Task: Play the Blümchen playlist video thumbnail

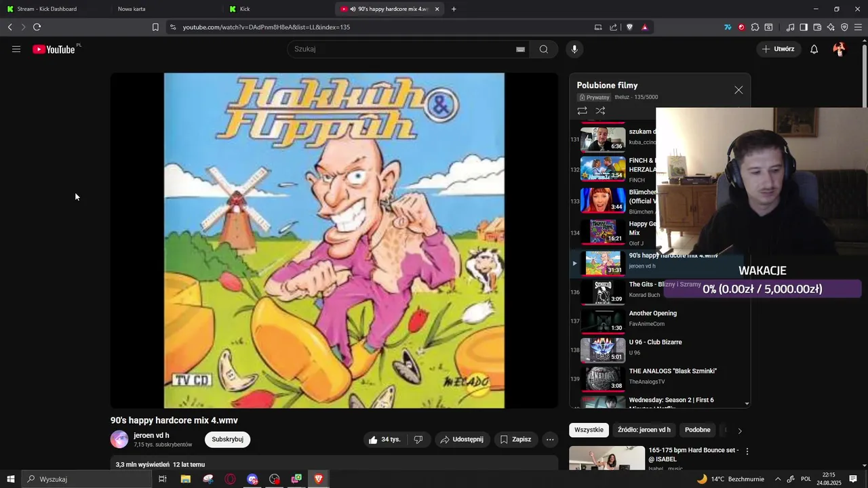Action: 603,200
